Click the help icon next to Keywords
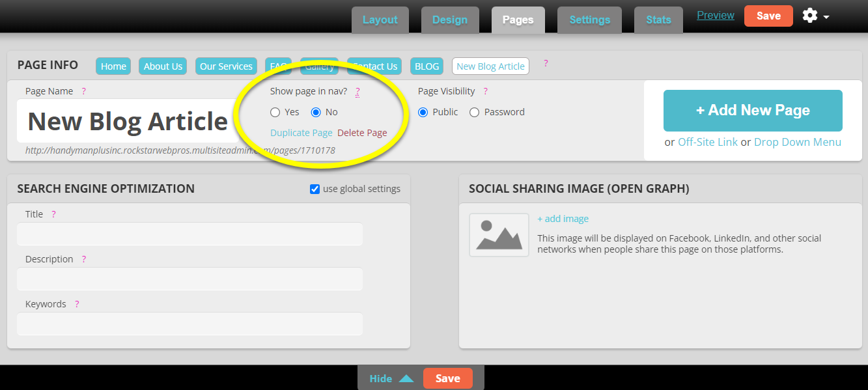The height and width of the screenshot is (390, 868). pos(77,303)
